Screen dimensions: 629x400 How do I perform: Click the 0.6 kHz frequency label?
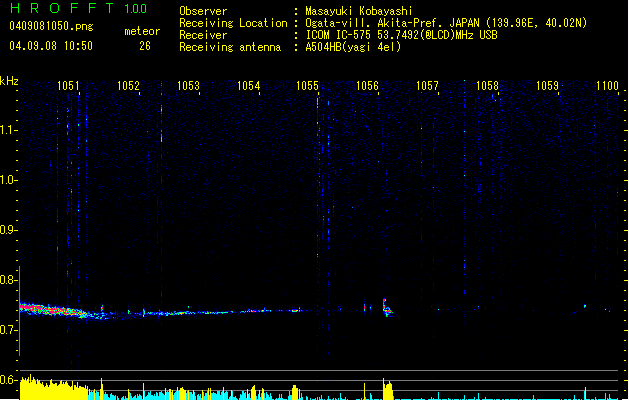pos(9,380)
